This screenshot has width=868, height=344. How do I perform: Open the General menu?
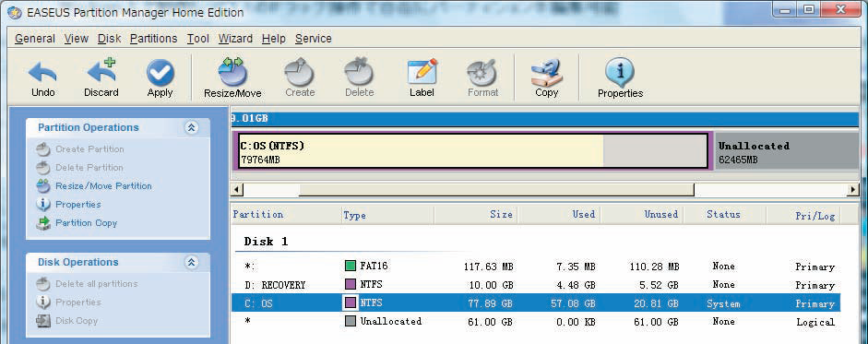point(34,39)
